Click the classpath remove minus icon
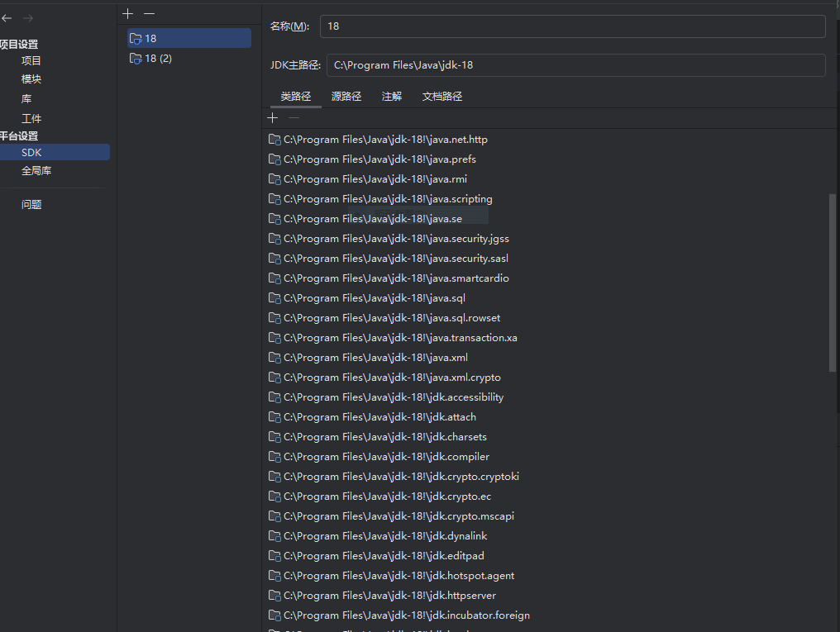Image resolution: width=840 pixels, height=632 pixels. pyautogui.click(x=294, y=118)
